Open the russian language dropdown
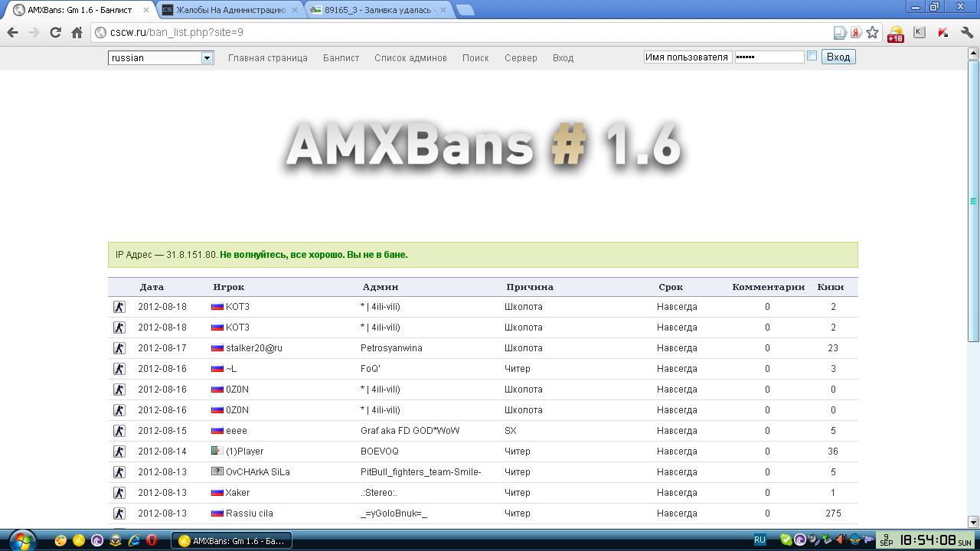The height and width of the screenshot is (551, 980). point(161,57)
